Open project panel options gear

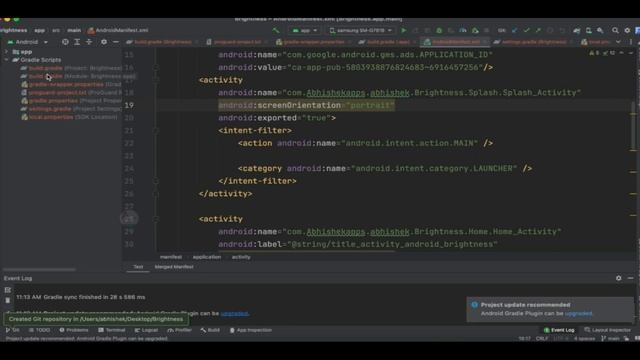click(x=104, y=42)
